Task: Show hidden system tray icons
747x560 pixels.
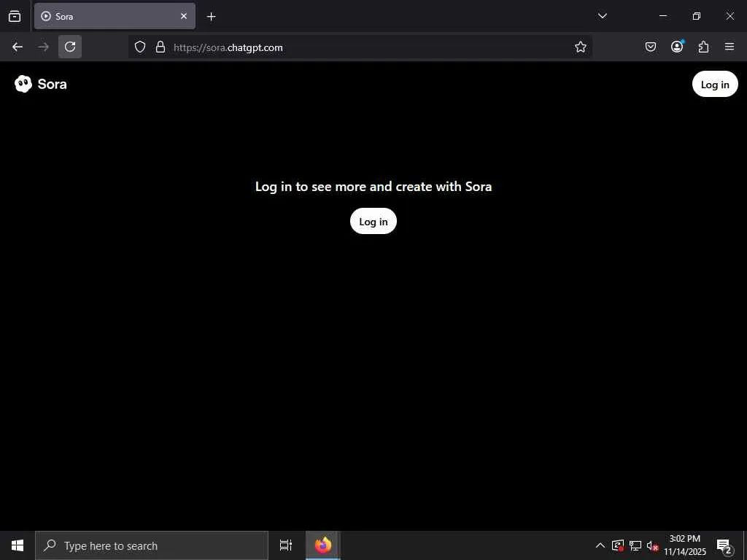Action: coord(600,545)
